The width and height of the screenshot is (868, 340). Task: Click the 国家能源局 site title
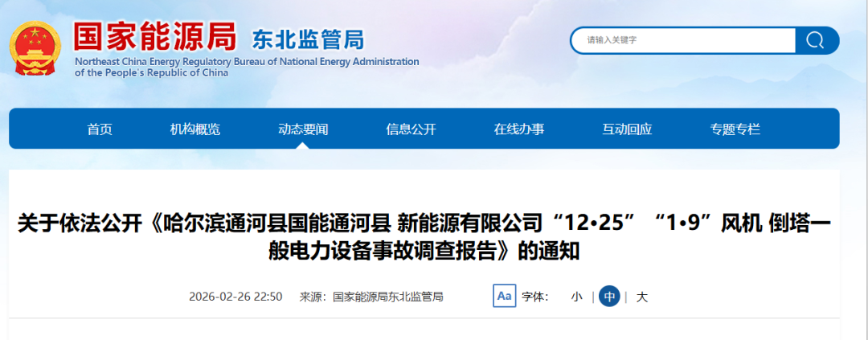[156, 36]
